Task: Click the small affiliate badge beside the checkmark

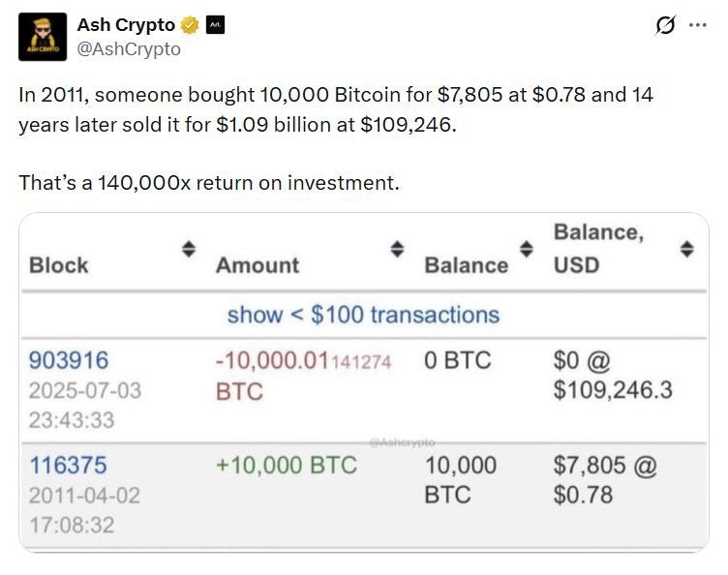Action: pyautogui.click(x=215, y=26)
